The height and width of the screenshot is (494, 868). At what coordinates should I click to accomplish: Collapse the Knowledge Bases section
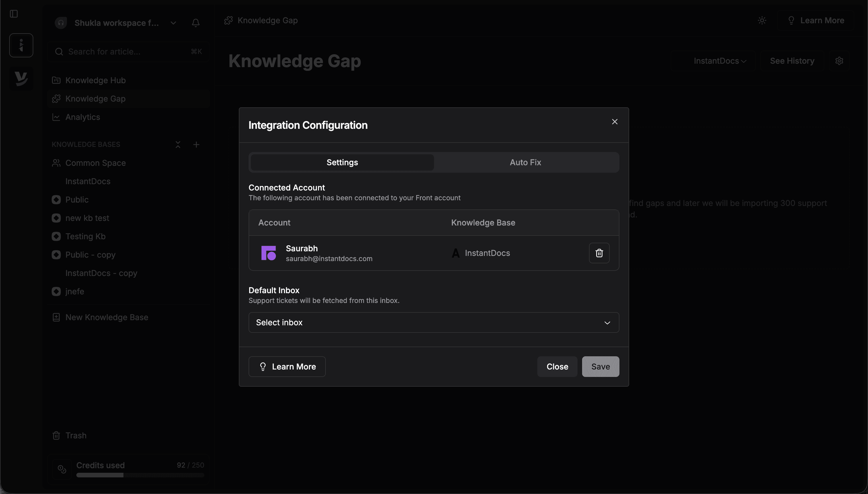[x=178, y=144]
